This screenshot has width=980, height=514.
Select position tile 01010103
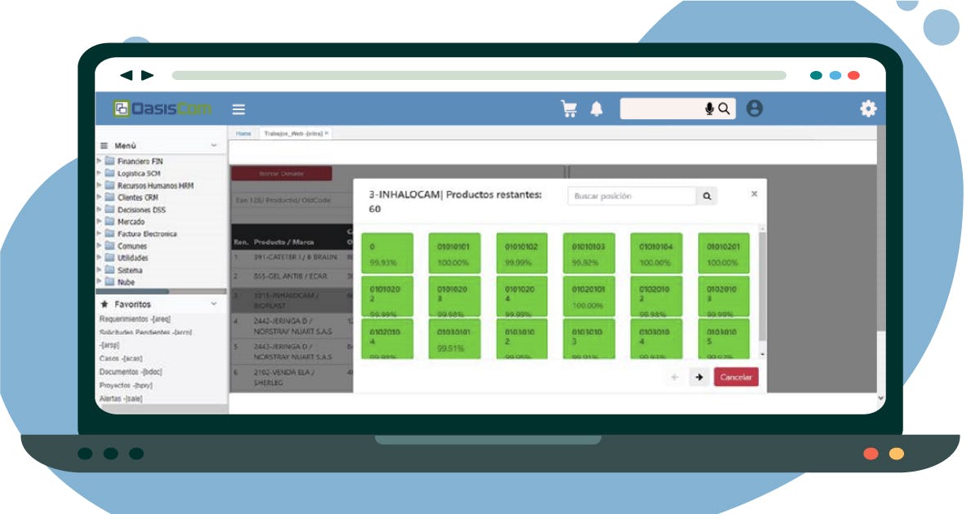(589, 253)
